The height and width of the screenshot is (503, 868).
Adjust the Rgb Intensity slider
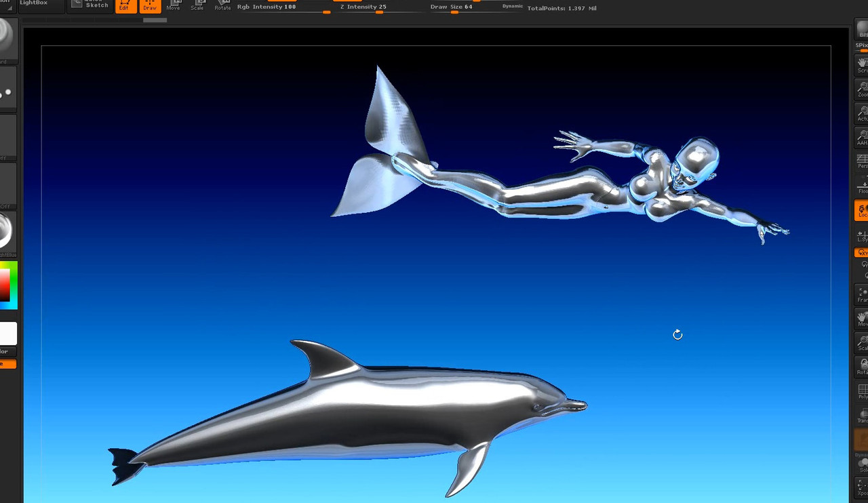(x=283, y=7)
